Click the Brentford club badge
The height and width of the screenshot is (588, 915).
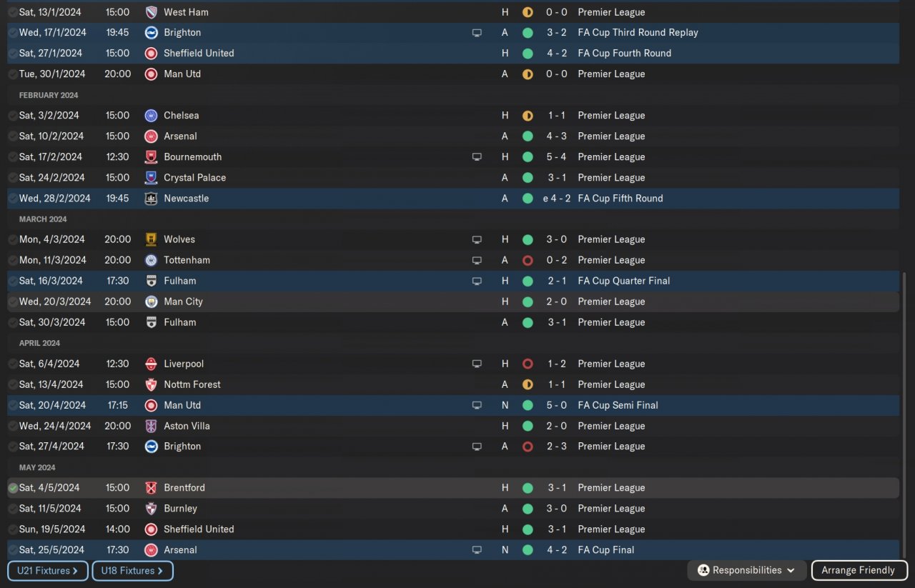pyautogui.click(x=151, y=488)
